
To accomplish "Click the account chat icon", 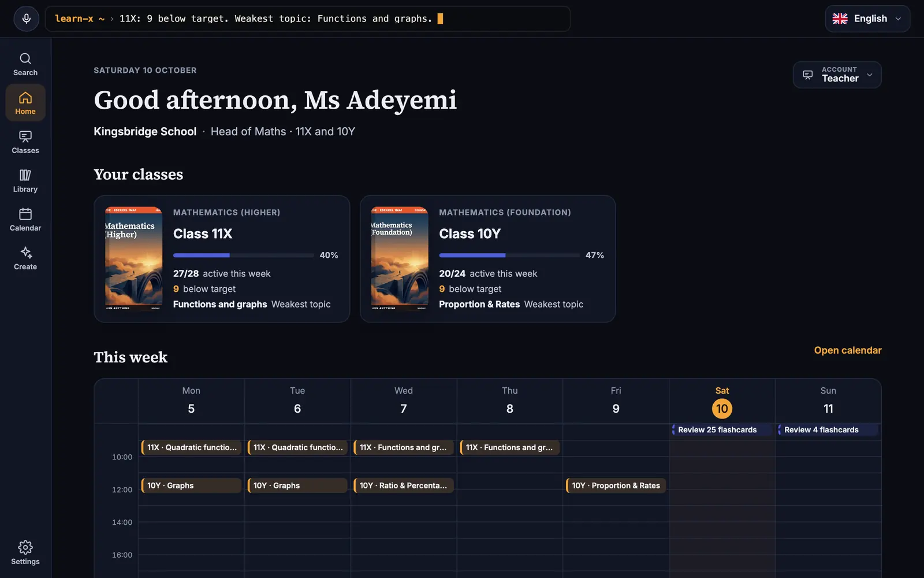I will pos(807,75).
